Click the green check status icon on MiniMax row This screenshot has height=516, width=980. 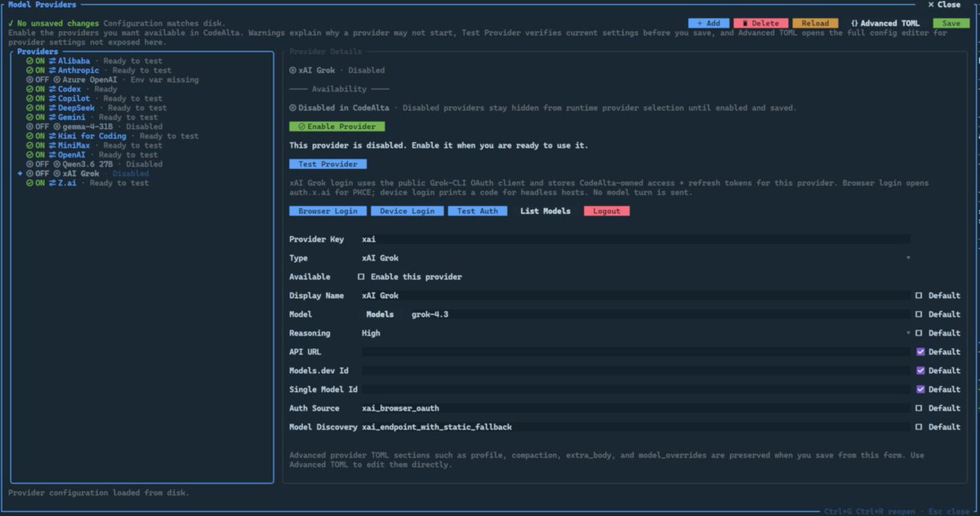click(29, 145)
